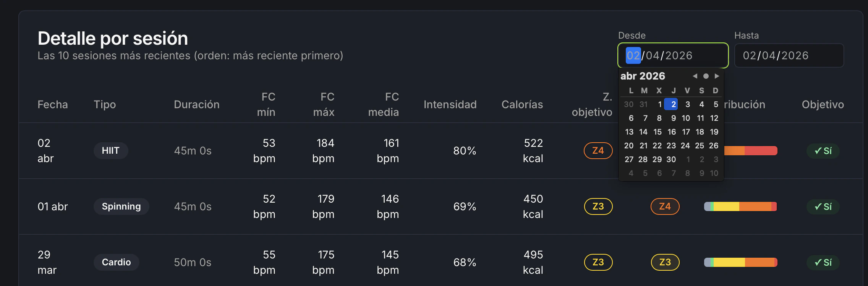Image resolution: width=868 pixels, height=286 pixels.
Task: Toggle the Sí objective mark on the Spinning row
Action: 822,206
